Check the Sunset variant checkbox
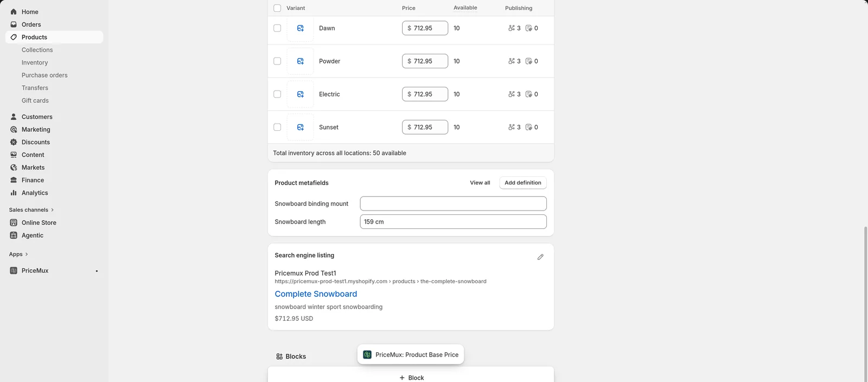Screen dimensions: 868x382 pos(277,128)
